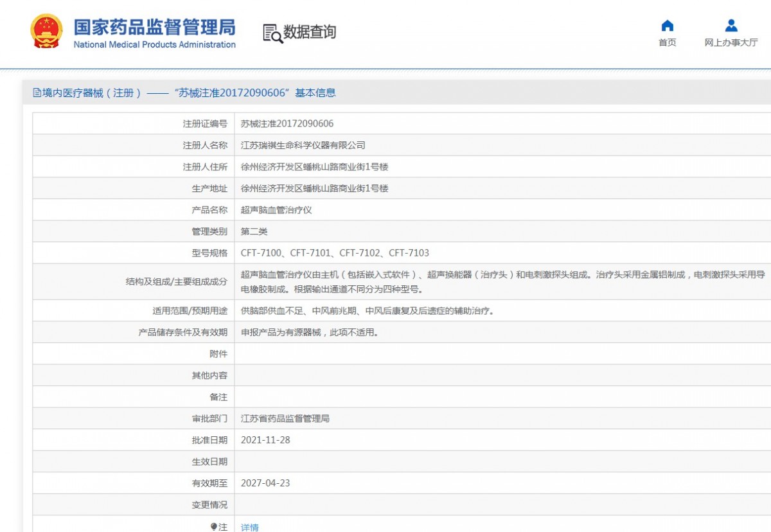Screen dimensions: 771x532
Task: Click the 第二类 category value
Action: coord(254,231)
